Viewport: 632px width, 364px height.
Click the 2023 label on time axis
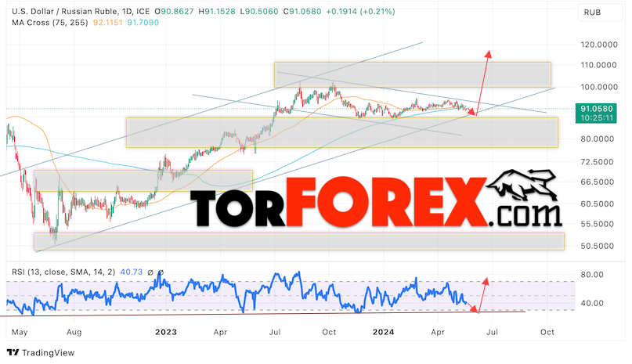click(x=166, y=332)
